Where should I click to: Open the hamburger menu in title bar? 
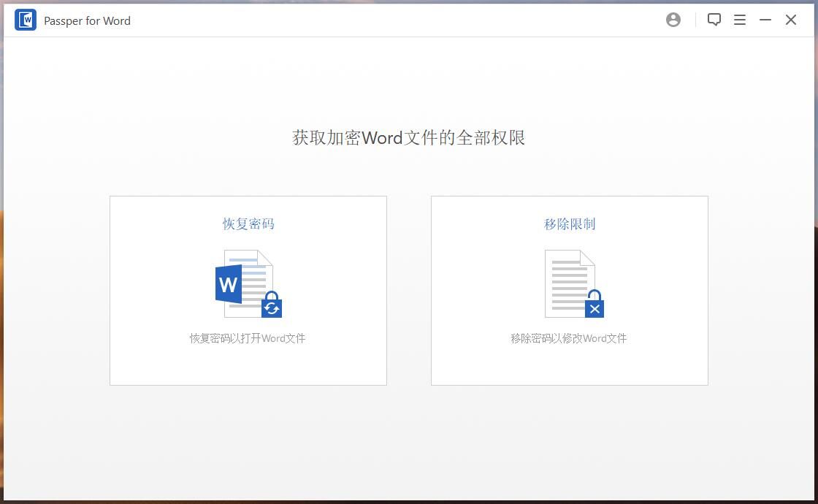(x=740, y=20)
